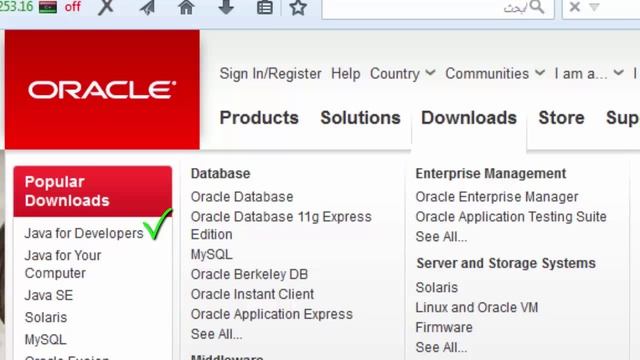Click Enterprise Management heading
Viewport: 640px width, 360px height.
(491, 173)
